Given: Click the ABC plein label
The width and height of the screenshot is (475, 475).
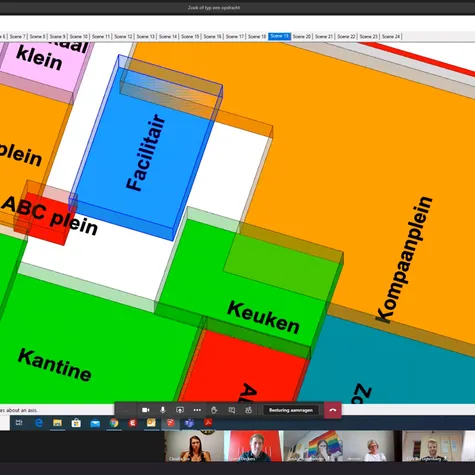Looking at the screenshot, I should click(50, 216).
